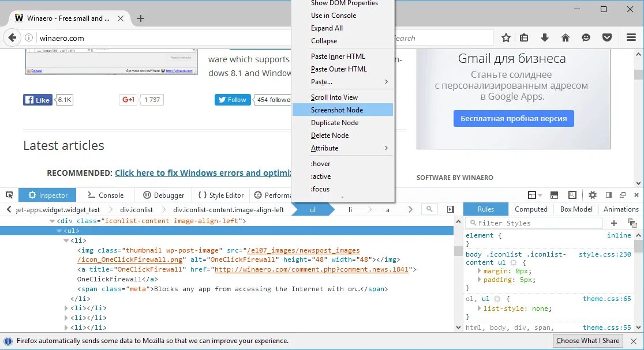Open the downloads arrow icon
644x350 pixels.
coord(545,37)
